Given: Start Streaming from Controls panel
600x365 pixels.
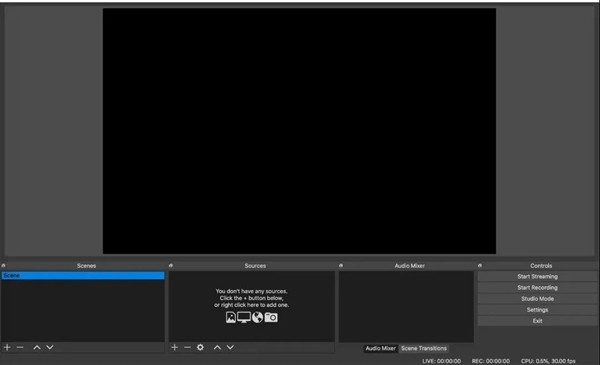Looking at the screenshot, I should point(537,276).
